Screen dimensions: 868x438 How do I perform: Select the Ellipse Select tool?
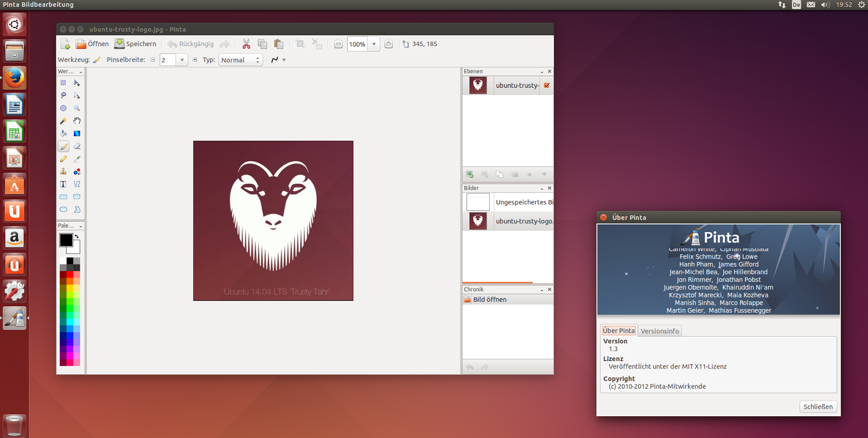click(63, 108)
